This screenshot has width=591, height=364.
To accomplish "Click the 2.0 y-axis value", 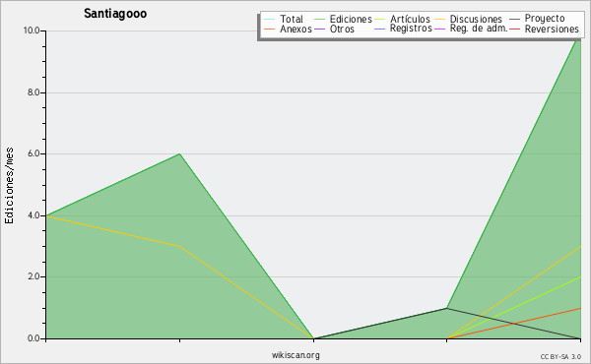I will coord(33,276).
